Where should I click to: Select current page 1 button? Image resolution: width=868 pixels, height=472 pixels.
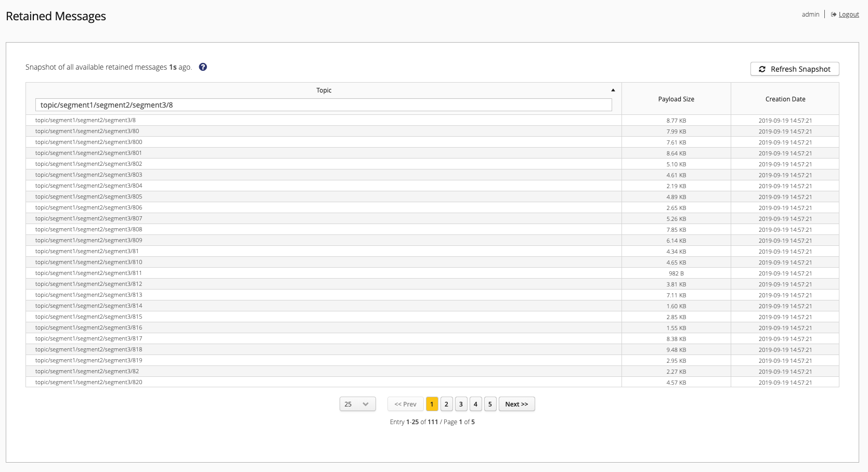pyautogui.click(x=432, y=404)
